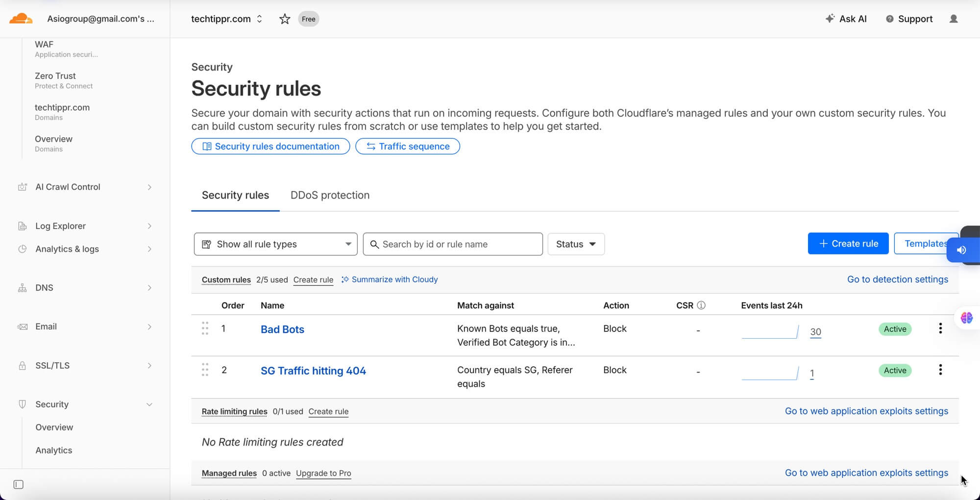The image size is (980, 500).
Task: Expand the AI Crawl Control menu
Action: (x=149, y=187)
